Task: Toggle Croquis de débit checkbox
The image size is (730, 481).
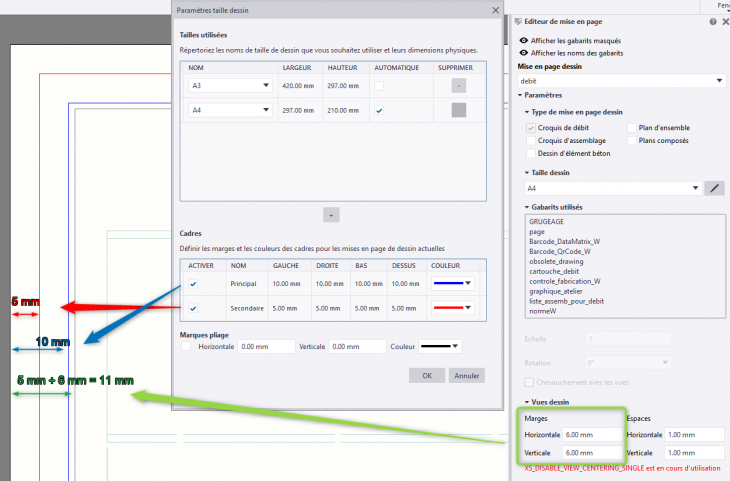Action: (x=531, y=128)
